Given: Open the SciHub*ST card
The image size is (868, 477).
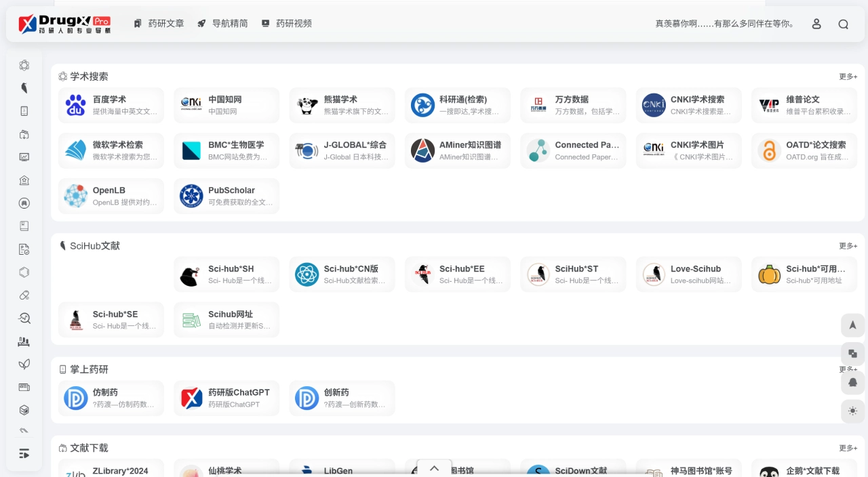Looking at the screenshot, I should coord(573,274).
